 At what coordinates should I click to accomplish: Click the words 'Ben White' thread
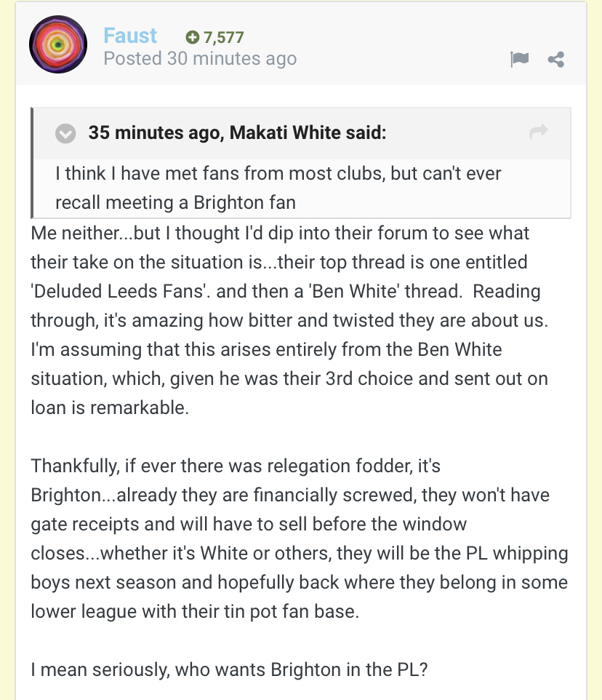(385, 291)
